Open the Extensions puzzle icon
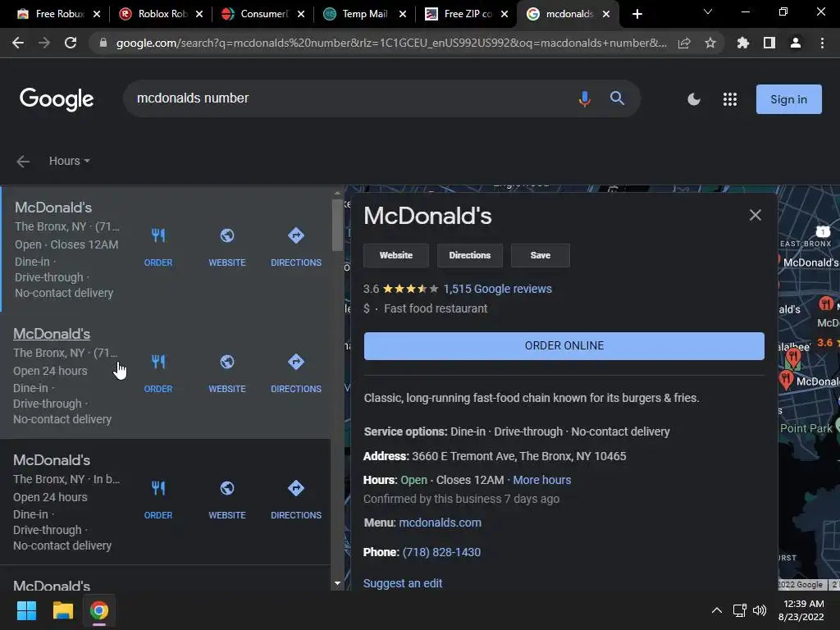This screenshot has height=630, width=840. point(743,43)
